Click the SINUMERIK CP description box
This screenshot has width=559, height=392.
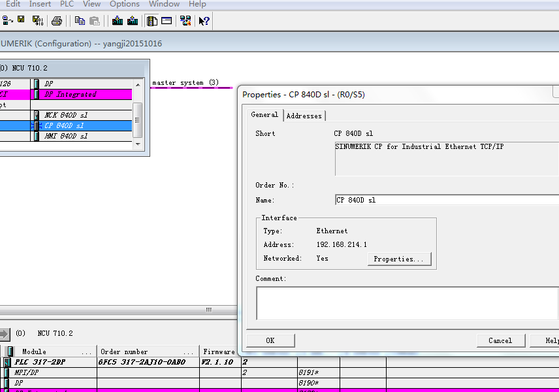tap(447, 159)
